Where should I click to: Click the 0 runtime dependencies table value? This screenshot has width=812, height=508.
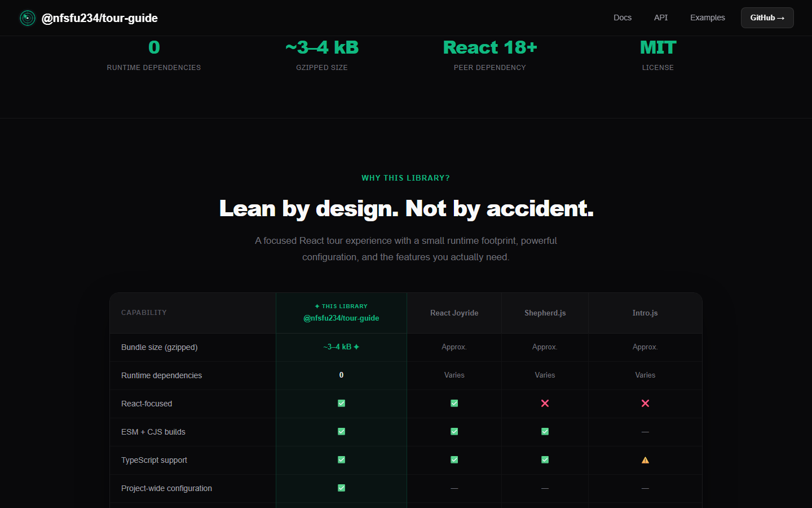pos(341,375)
